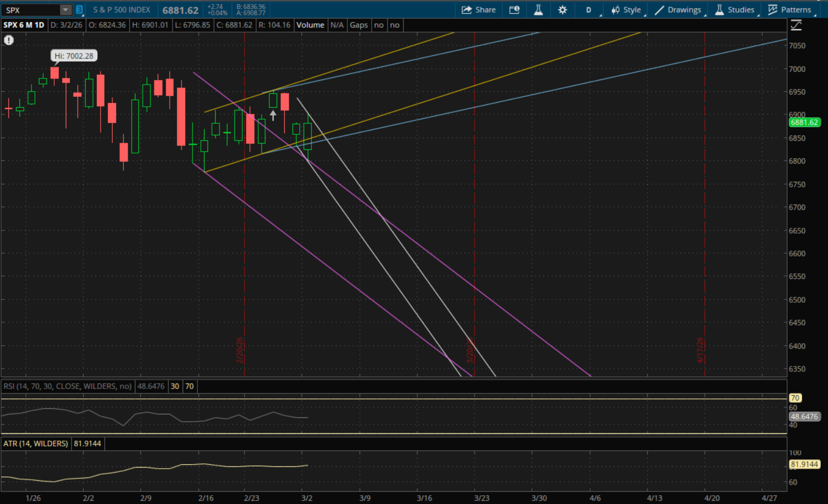
Task: Open the Style menu
Action: tap(626, 10)
